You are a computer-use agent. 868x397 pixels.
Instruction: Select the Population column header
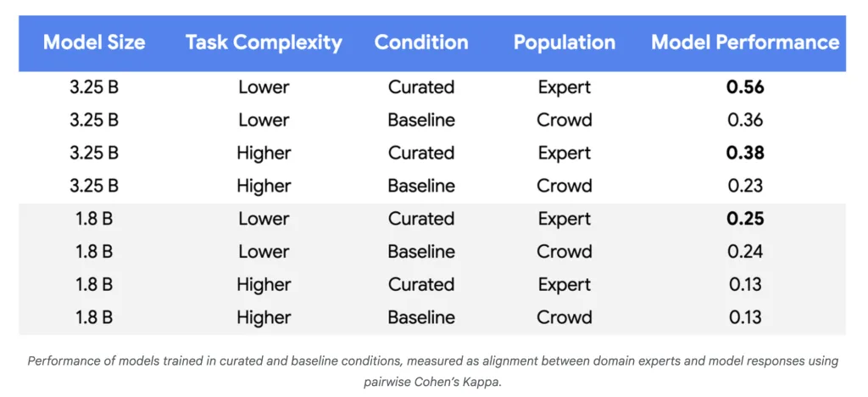[564, 42]
